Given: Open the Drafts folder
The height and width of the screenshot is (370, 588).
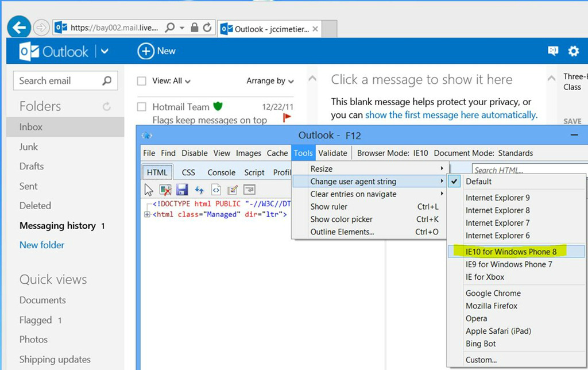Looking at the screenshot, I should [32, 166].
